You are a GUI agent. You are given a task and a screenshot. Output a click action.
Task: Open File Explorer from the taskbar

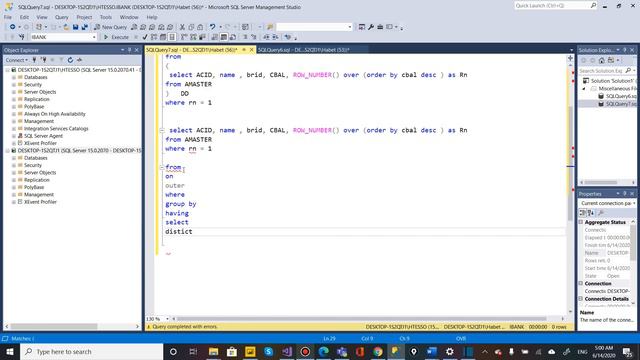[x=213, y=351]
